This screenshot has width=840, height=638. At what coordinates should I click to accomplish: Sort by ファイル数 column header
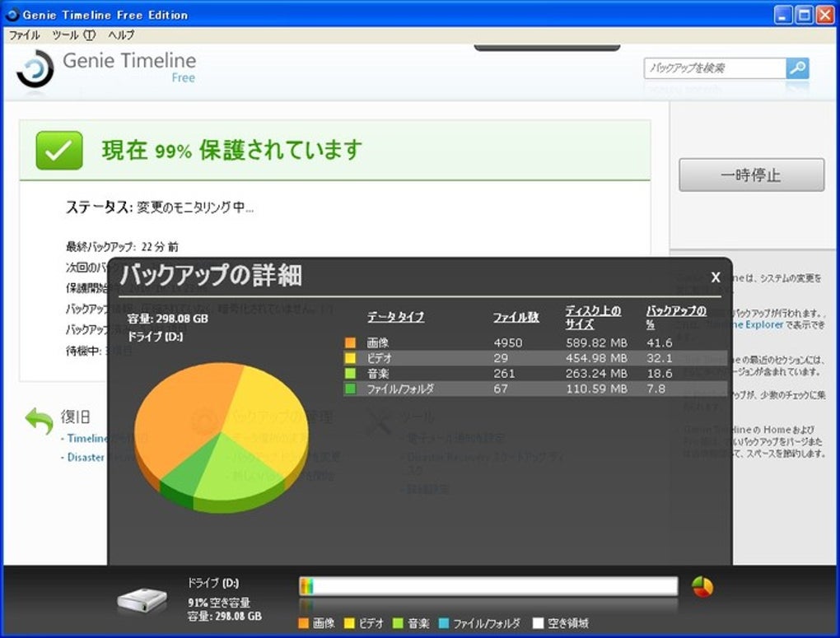pos(516,317)
